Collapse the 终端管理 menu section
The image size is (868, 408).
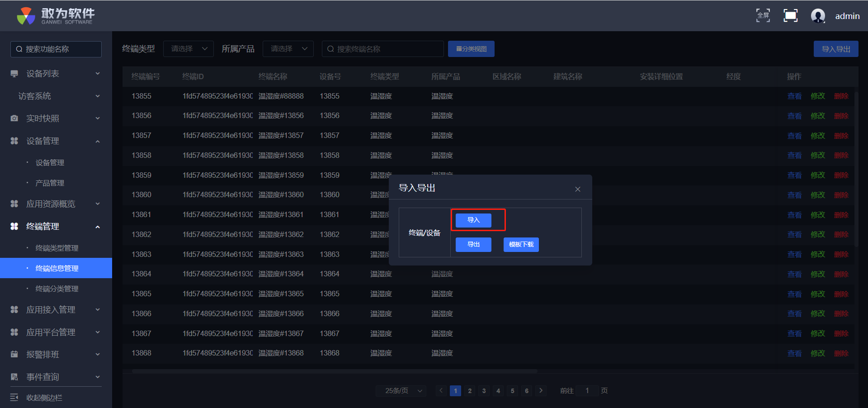pyautogui.click(x=98, y=227)
